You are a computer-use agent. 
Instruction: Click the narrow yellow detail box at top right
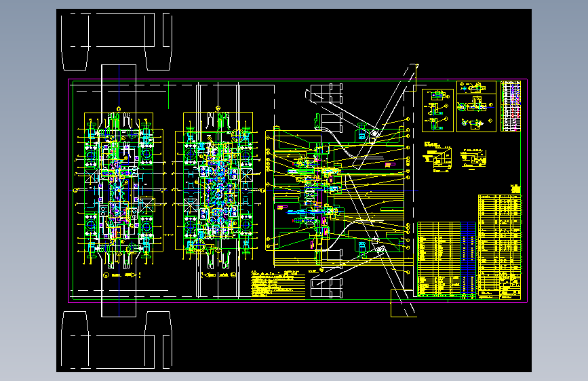[x=437, y=111]
